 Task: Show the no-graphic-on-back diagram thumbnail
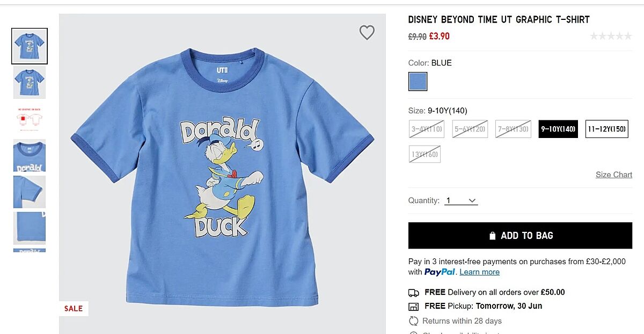coord(30,119)
